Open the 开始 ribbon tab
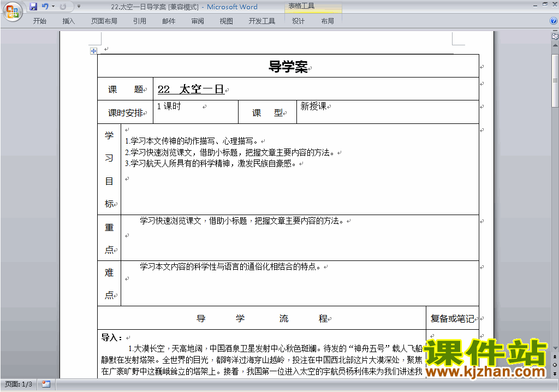559x392 pixels. tap(39, 21)
